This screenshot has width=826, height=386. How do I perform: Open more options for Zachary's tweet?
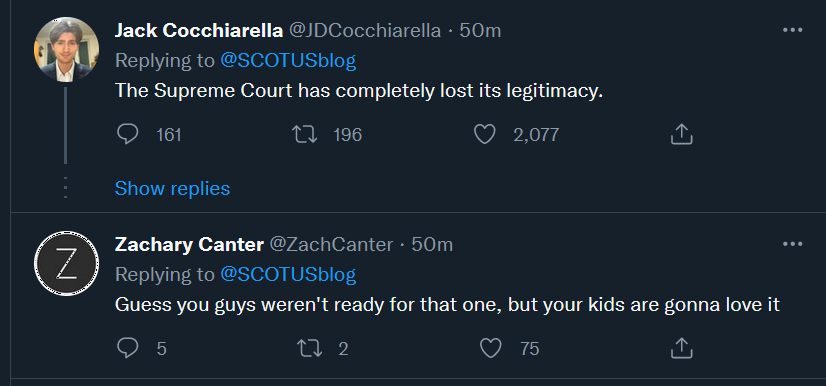coord(792,244)
